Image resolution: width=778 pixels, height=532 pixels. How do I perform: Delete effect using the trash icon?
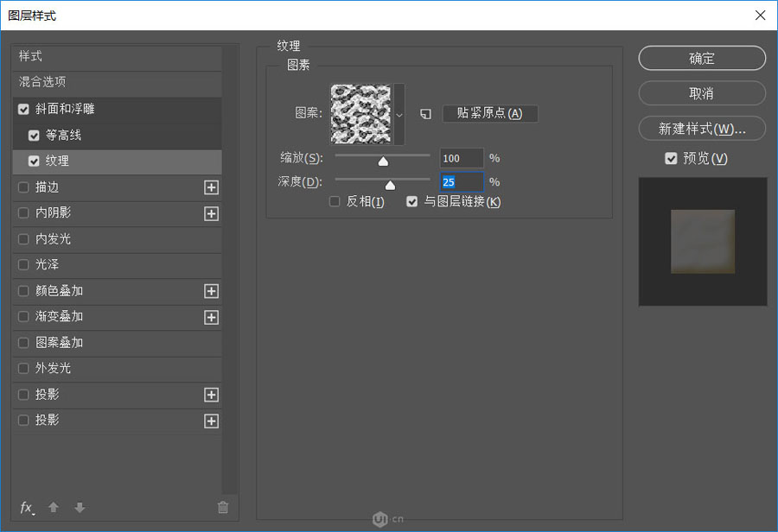223,508
